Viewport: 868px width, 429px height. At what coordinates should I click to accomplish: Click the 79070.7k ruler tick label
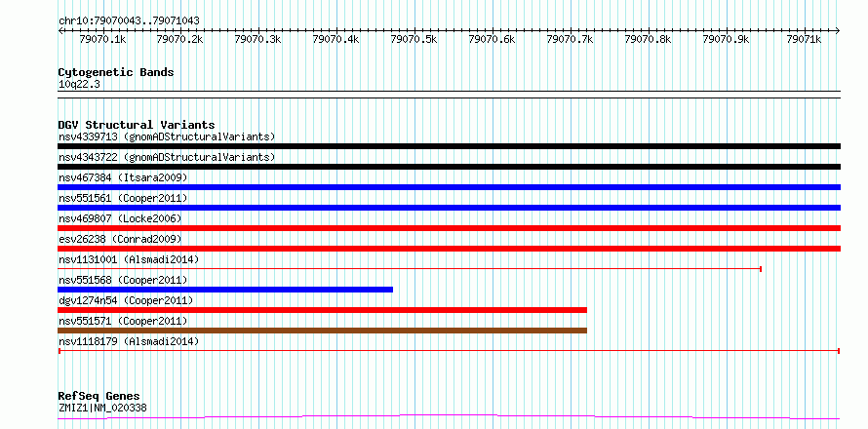coord(571,39)
